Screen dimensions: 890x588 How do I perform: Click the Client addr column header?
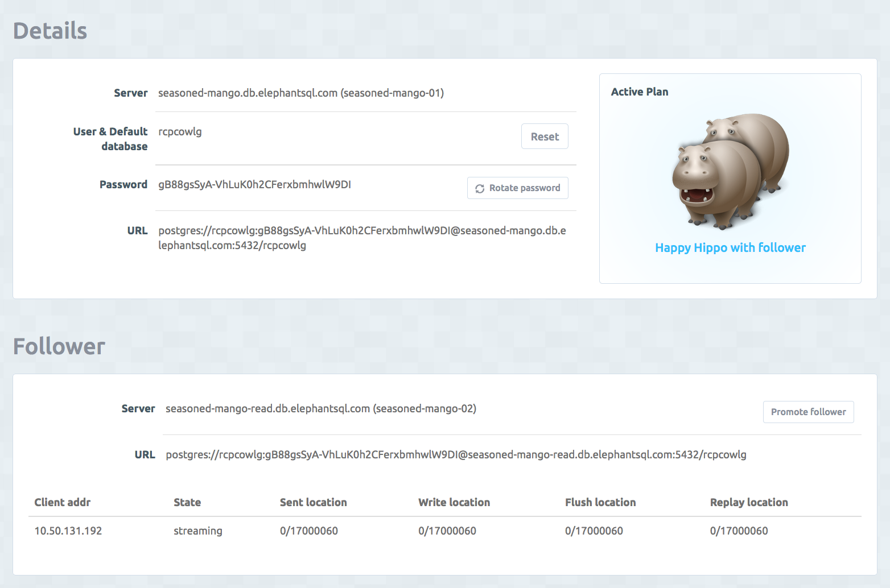[x=63, y=502]
